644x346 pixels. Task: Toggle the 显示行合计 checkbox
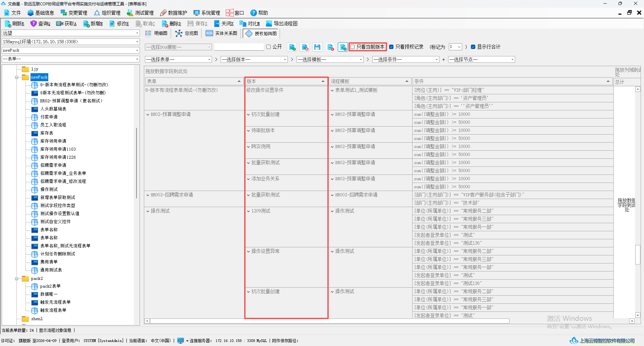(473, 47)
